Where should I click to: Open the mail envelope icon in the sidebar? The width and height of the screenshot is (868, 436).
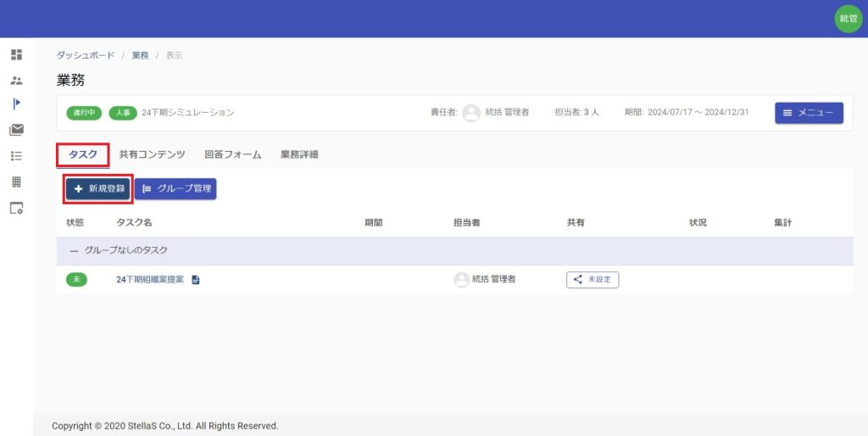coord(16,130)
